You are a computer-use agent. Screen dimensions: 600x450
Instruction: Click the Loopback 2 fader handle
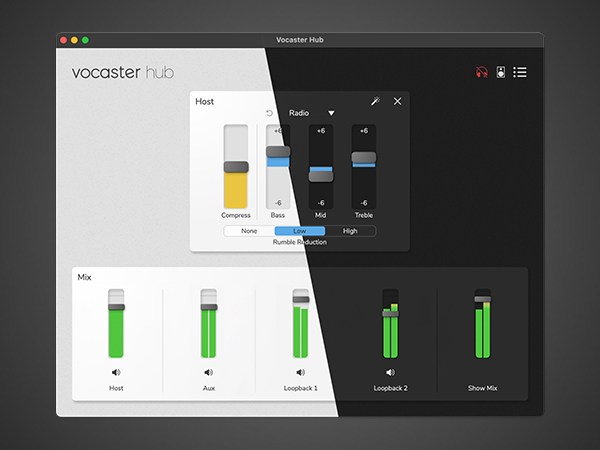click(390, 314)
